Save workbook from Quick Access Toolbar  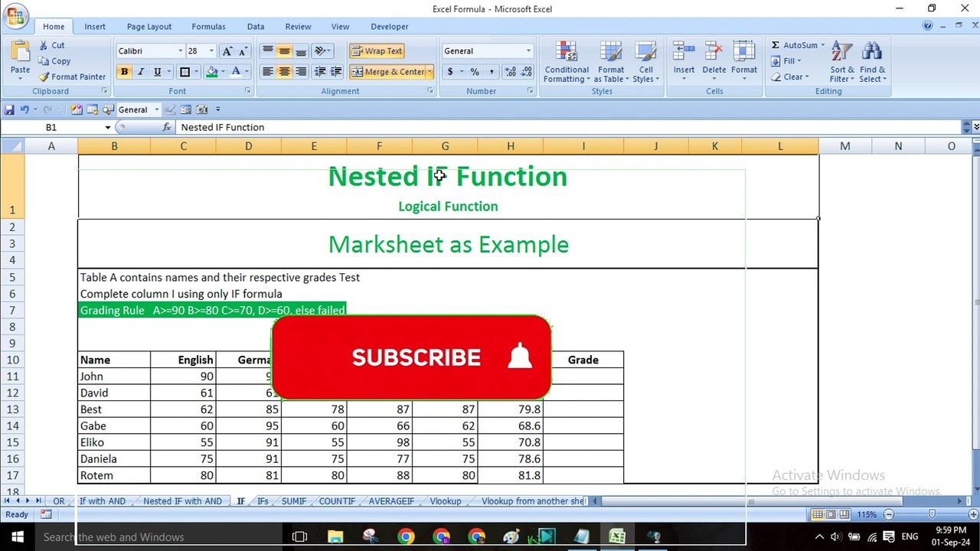click(9, 109)
